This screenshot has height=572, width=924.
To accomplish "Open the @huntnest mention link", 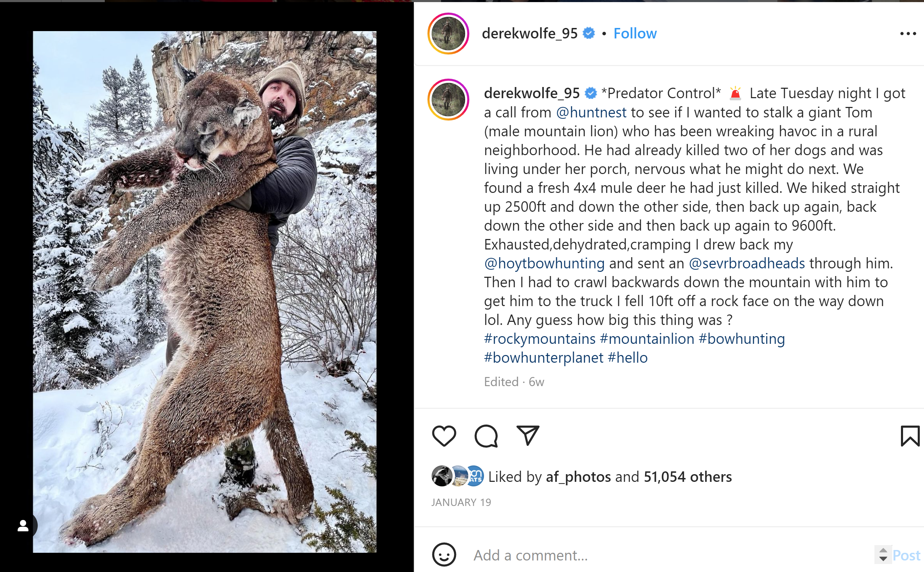I will [591, 113].
